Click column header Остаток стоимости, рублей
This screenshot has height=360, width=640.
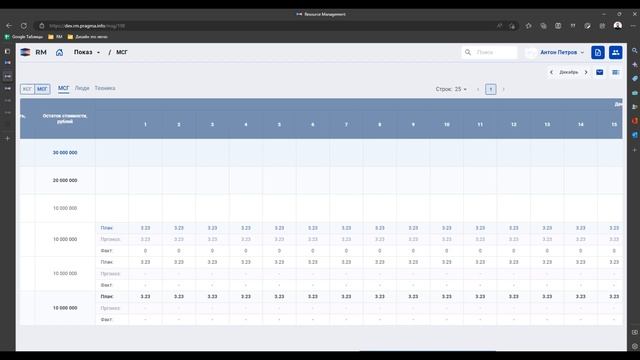[65, 119]
